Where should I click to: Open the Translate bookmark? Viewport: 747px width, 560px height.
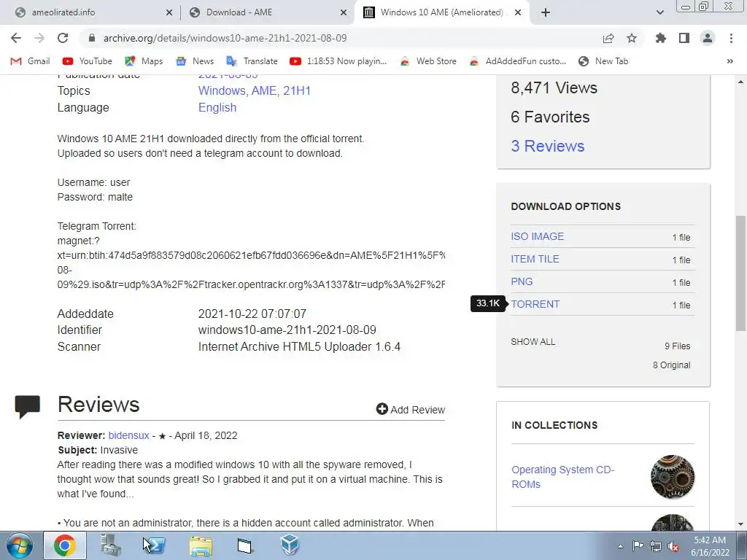point(252,61)
